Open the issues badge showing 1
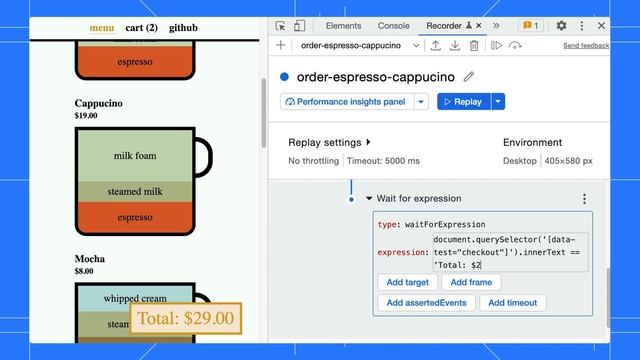Viewport: 640px width, 360px height. tap(531, 26)
